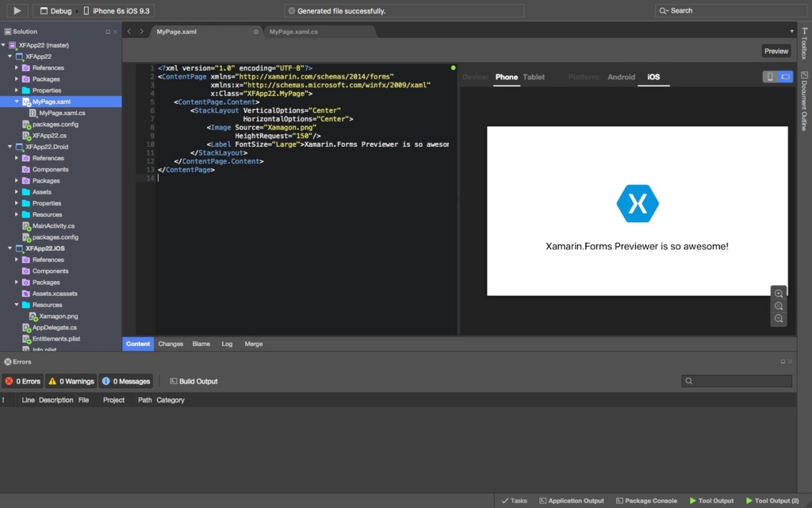Click the Errors pad search field
812x508 pixels.
(737, 381)
